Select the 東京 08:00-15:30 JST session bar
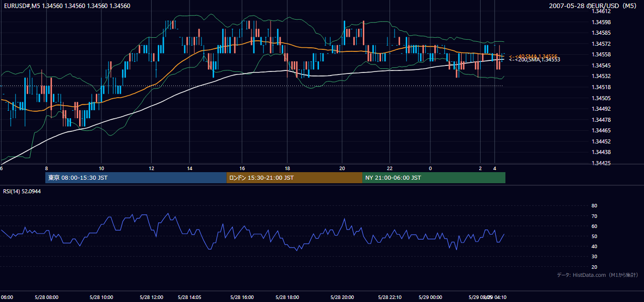 click(136, 178)
